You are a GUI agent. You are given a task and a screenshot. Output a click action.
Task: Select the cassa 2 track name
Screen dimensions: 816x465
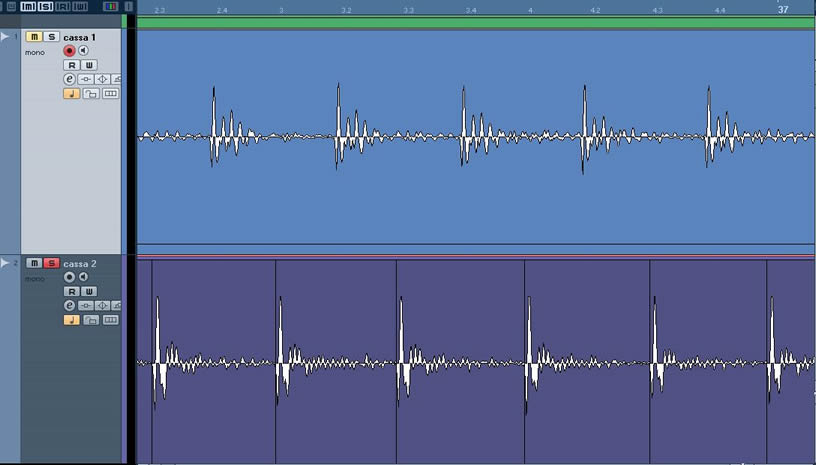click(x=80, y=264)
